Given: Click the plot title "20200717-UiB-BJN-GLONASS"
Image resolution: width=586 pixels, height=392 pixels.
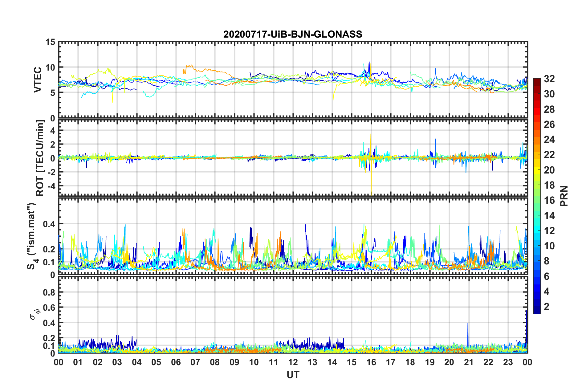Looking at the screenshot, I should (293, 34).
